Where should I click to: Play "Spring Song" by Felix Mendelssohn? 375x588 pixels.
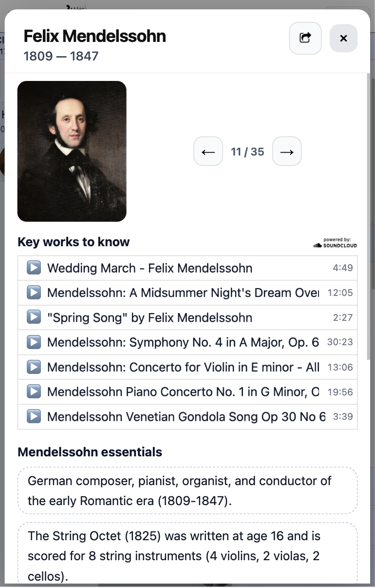[33, 317]
